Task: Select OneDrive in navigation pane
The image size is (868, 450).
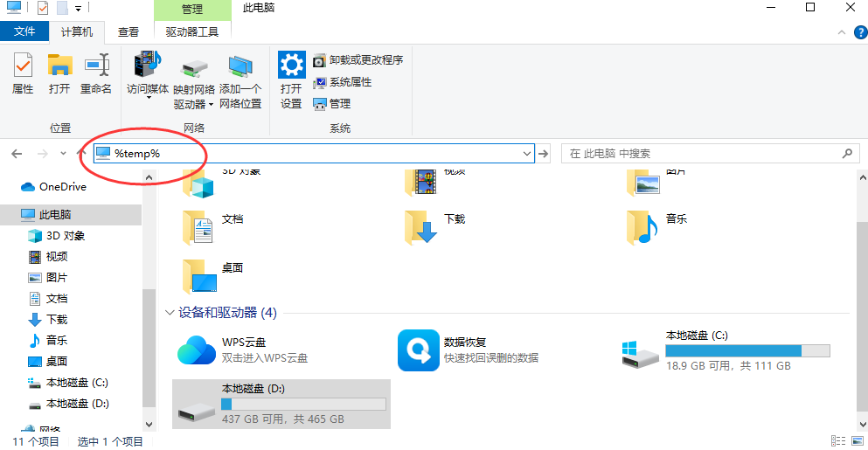Action: click(x=53, y=187)
